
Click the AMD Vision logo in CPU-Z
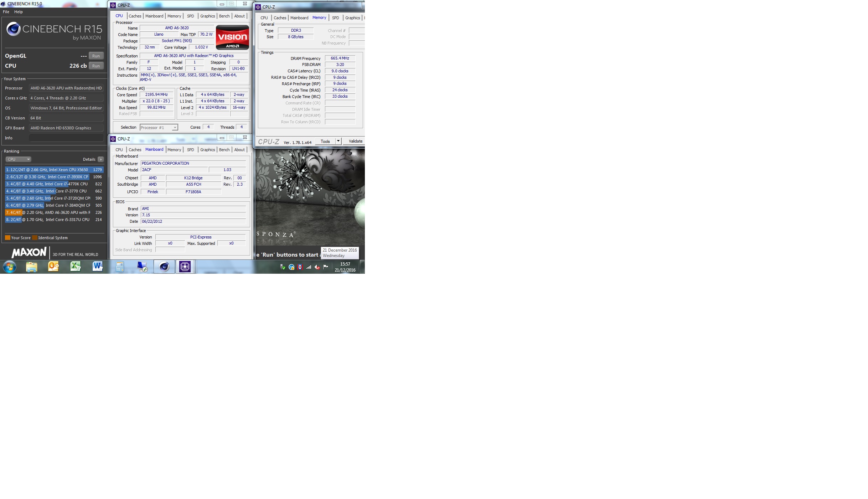[232, 37]
